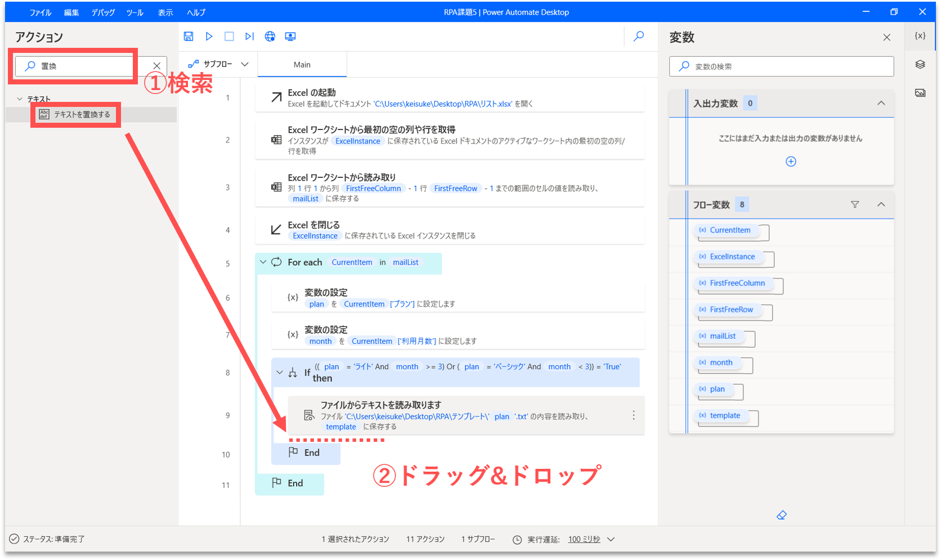This screenshot has height=560, width=941.
Task: Click the eraser icon under variables
Action: [x=782, y=515]
